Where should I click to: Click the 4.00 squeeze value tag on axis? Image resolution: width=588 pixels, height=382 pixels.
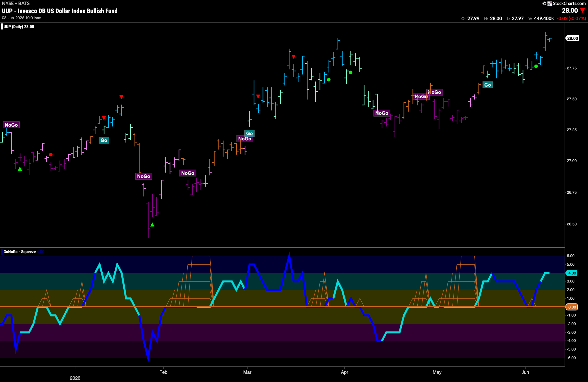[572, 273]
